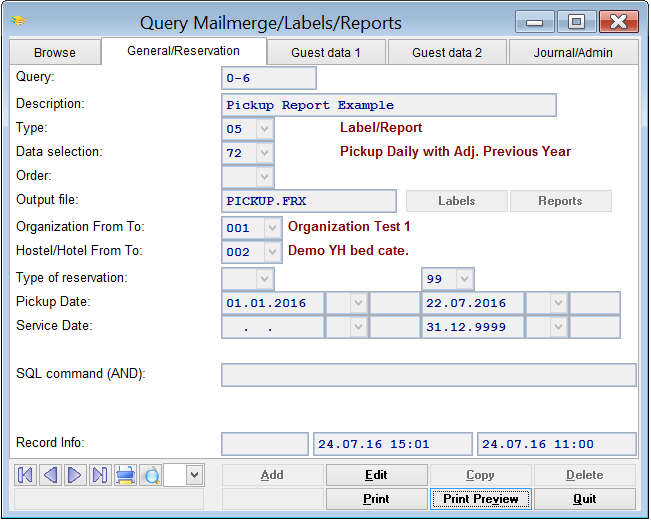Click Pickup Date to field 22.07.2016
Image resolution: width=651 pixels, height=521 pixels.
click(473, 303)
